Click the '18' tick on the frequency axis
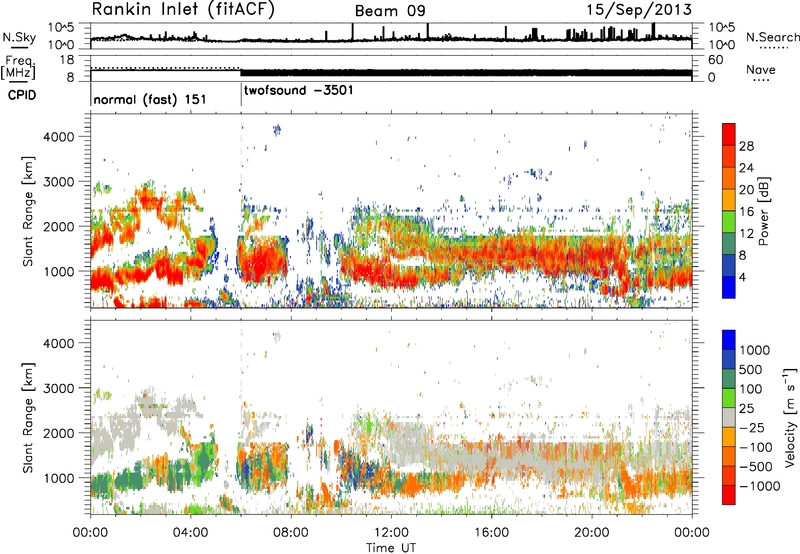 coord(67,60)
